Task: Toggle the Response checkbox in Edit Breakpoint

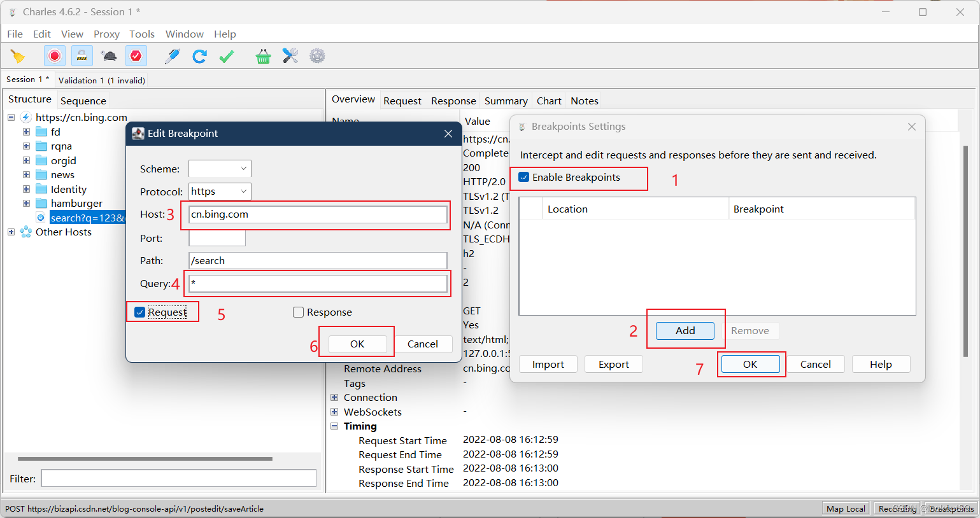Action: [x=298, y=312]
